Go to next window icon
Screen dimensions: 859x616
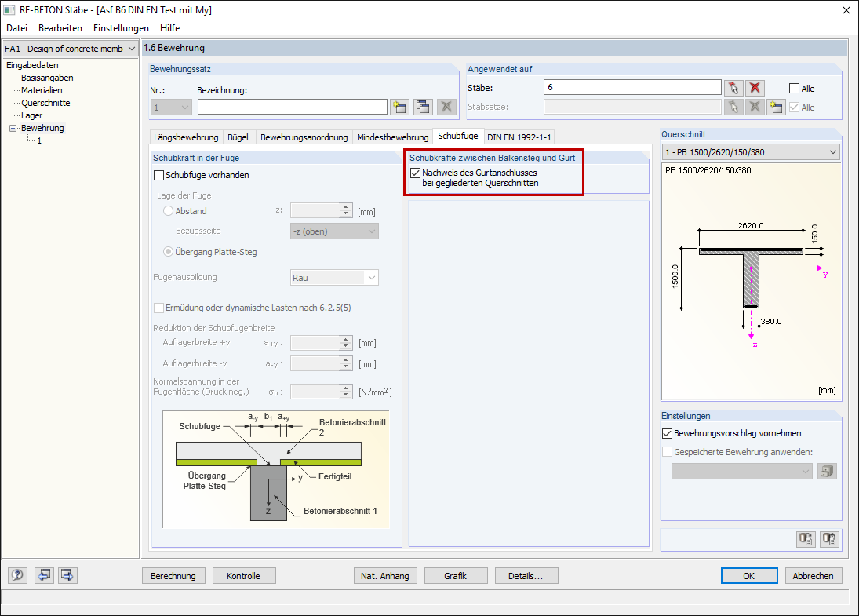click(x=67, y=575)
